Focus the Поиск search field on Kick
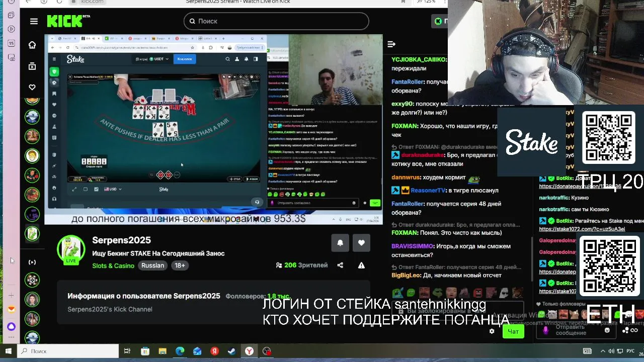The width and height of the screenshot is (644, 362). pos(276,21)
